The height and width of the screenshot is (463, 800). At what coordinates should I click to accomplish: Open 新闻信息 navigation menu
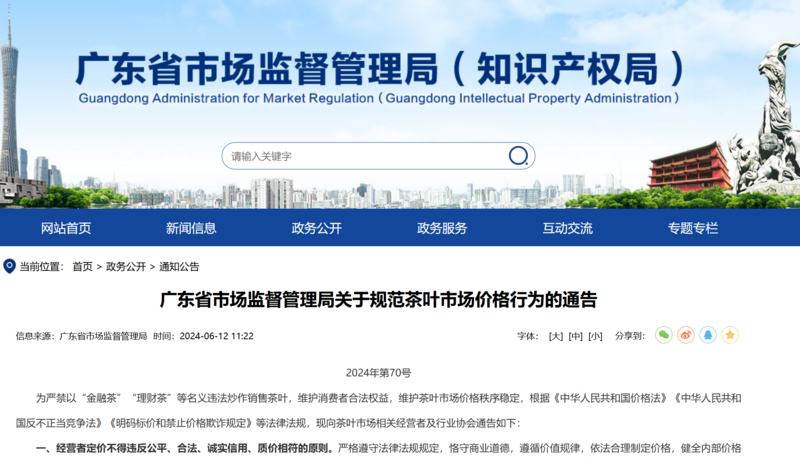[191, 228]
